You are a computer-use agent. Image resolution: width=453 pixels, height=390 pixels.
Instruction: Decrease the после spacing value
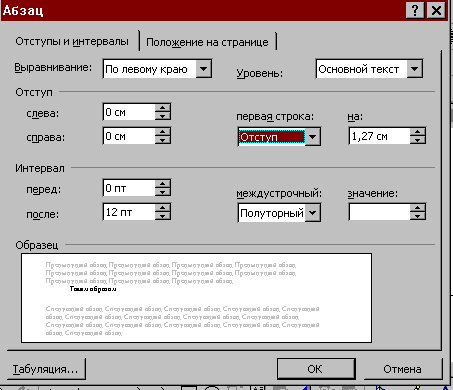click(x=163, y=216)
